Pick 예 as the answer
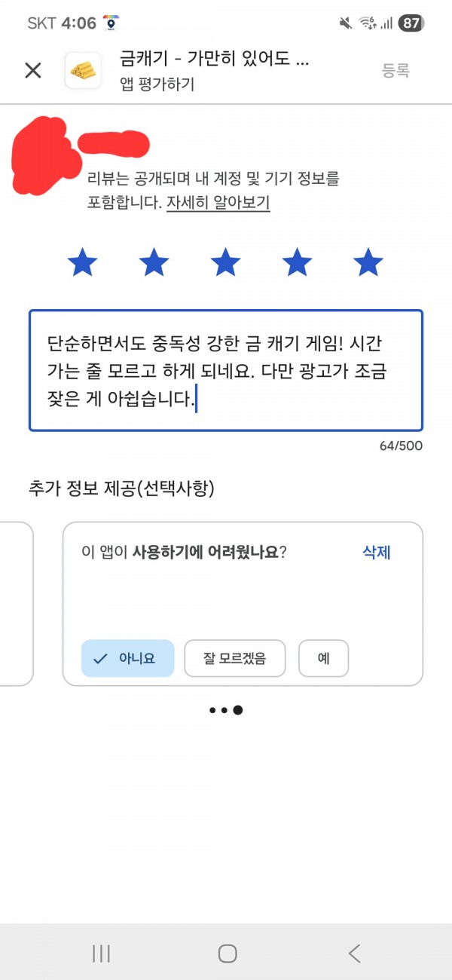 tap(323, 658)
